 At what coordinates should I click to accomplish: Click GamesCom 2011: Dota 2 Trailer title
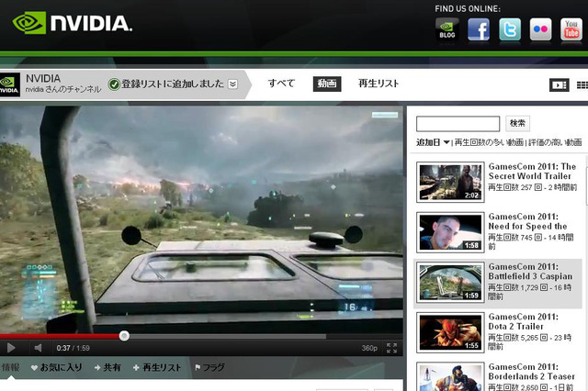click(x=523, y=322)
